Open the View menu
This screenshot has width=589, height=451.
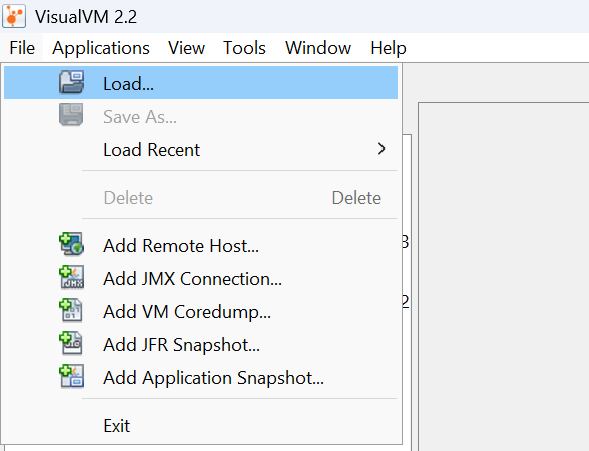[186, 48]
